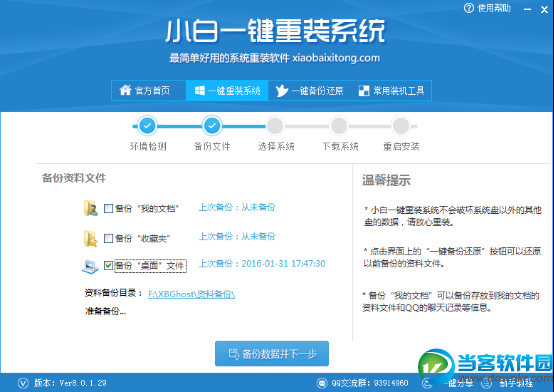The image size is (554, 392).
Task: Click the version V icon in status bar
Action: pos(23,383)
